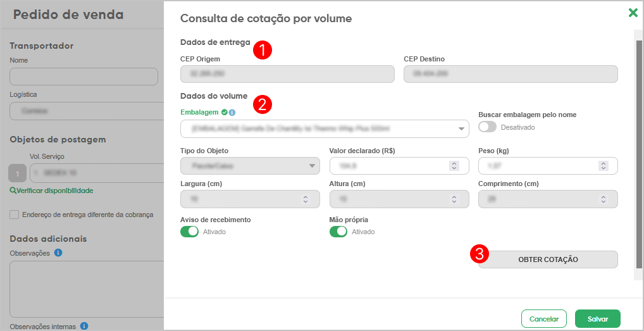
Task: Click the Dados do volume heading
Action: click(214, 96)
